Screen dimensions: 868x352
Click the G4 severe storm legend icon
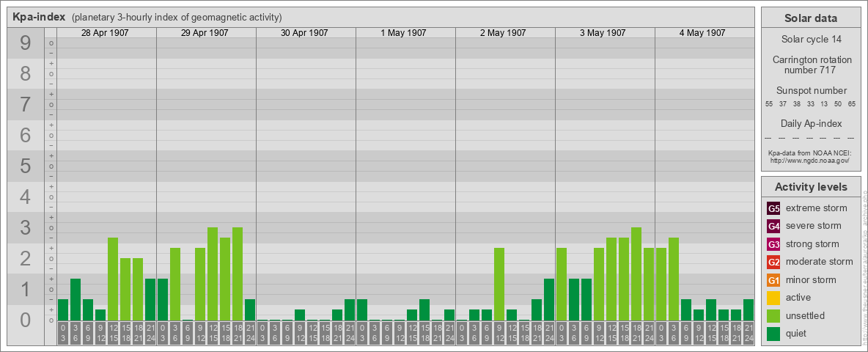click(x=773, y=227)
